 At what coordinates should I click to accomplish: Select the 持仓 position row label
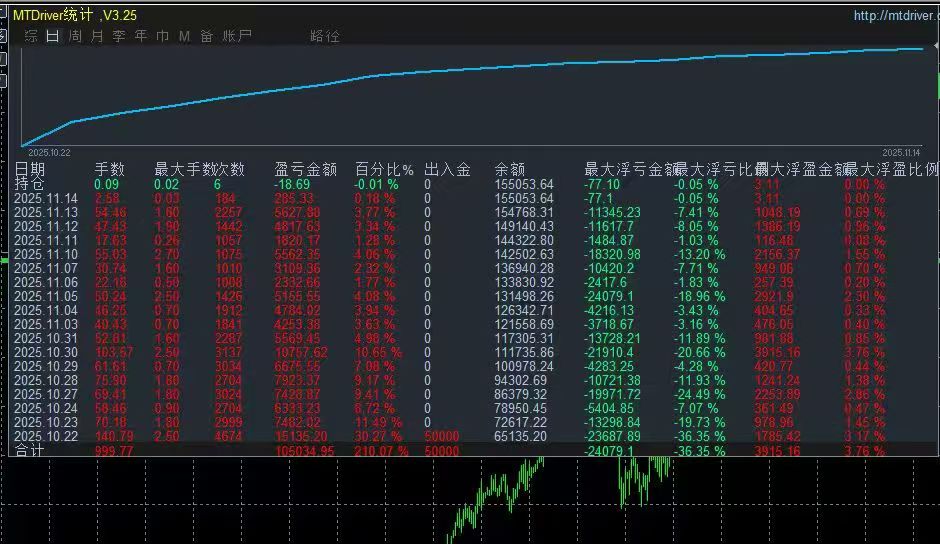pos(29,184)
